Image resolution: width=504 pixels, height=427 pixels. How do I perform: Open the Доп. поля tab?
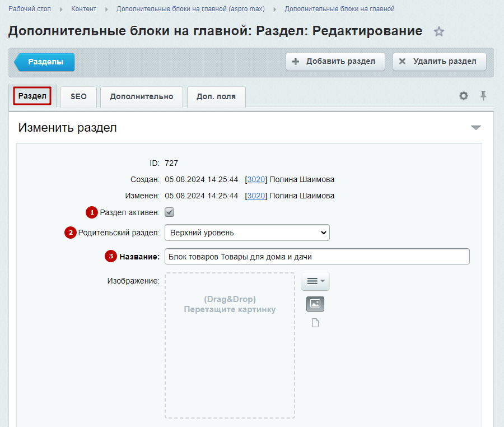click(216, 96)
